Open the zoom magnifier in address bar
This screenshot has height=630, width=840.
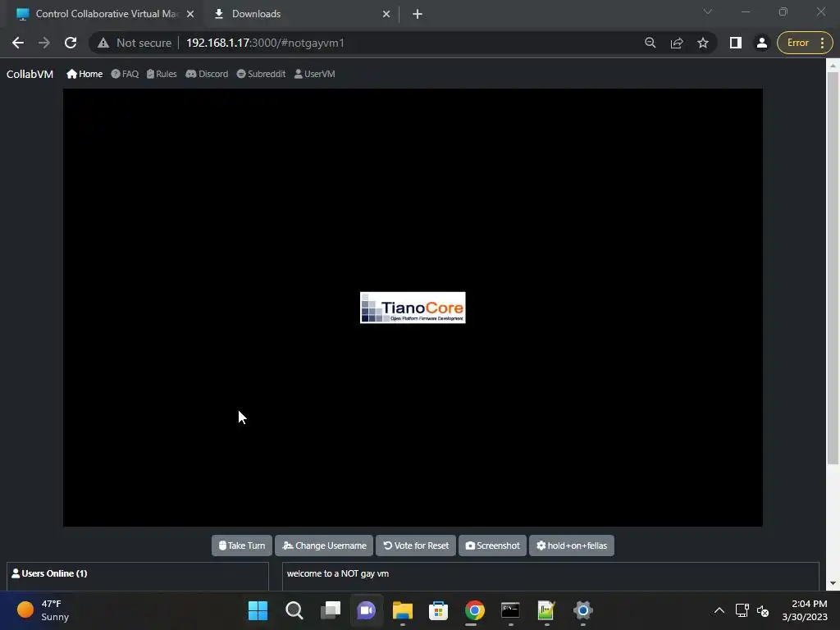[x=651, y=43]
